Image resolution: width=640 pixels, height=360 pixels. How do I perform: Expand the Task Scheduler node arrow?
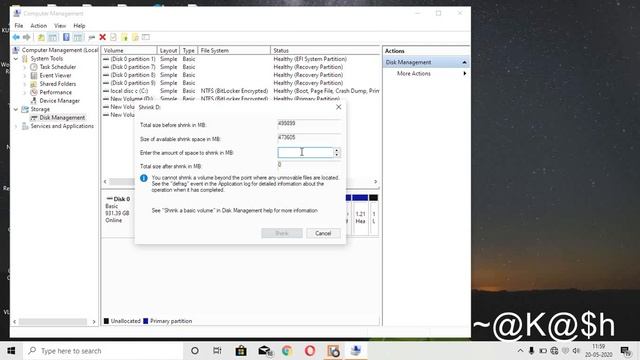point(24,67)
